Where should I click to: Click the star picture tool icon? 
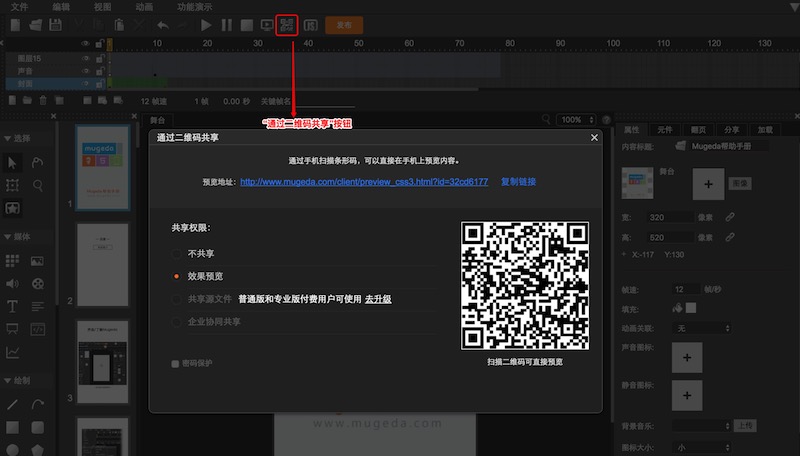[x=12, y=208]
